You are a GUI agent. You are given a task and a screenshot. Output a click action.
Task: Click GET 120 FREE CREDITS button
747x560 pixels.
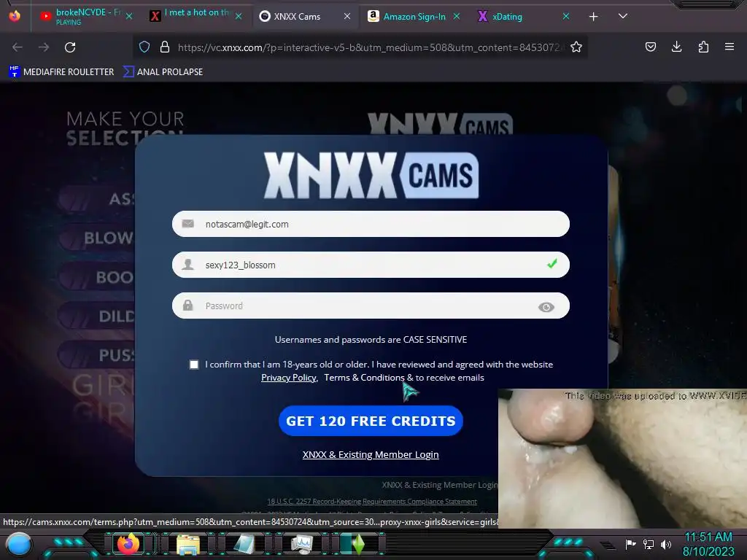pyautogui.click(x=371, y=421)
